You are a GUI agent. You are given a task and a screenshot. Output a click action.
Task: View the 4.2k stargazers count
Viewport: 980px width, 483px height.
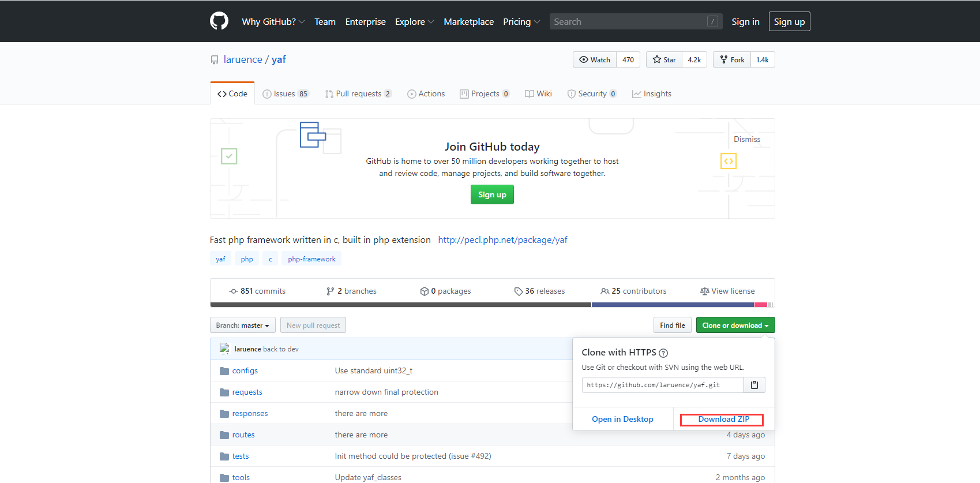[694, 59]
